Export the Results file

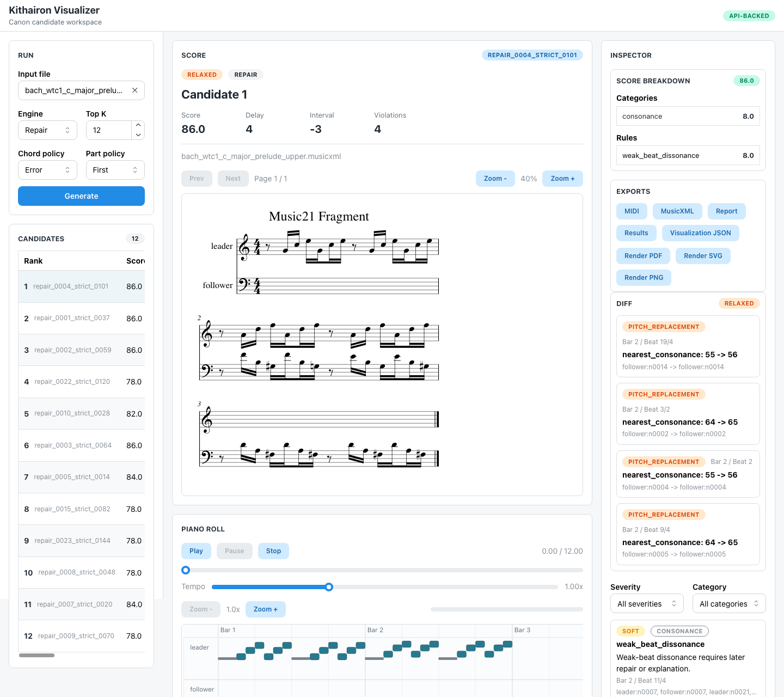coord(636,233)
